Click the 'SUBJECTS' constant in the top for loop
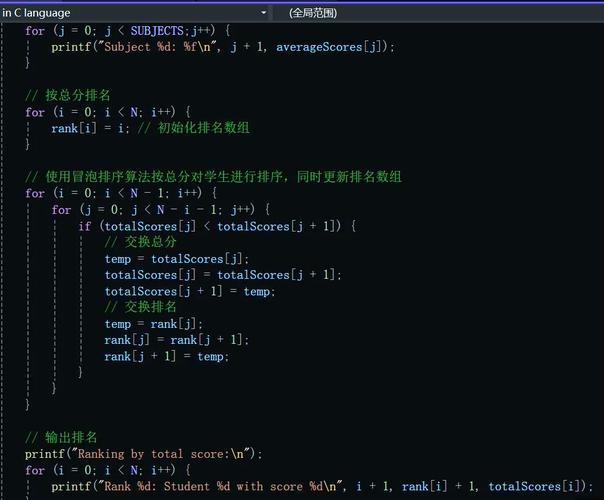The height and width of the screenshot is (500, 604). (x=157, y=31)
